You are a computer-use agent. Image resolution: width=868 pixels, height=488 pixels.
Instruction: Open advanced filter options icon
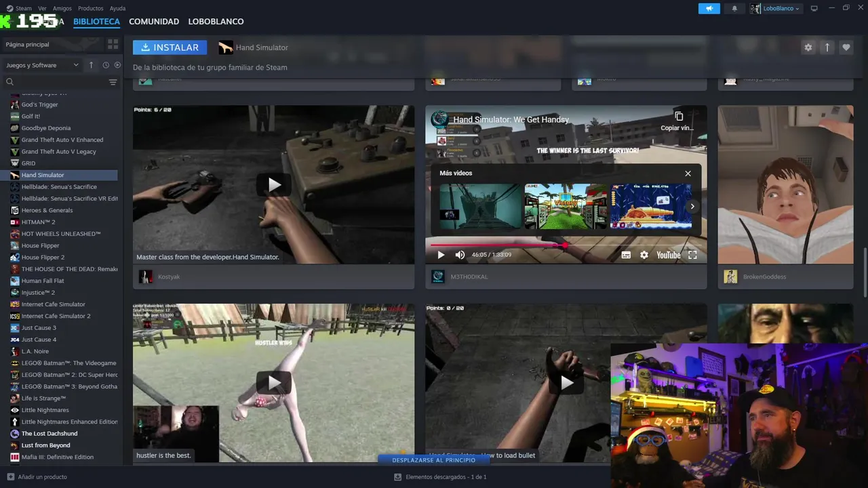113,82
